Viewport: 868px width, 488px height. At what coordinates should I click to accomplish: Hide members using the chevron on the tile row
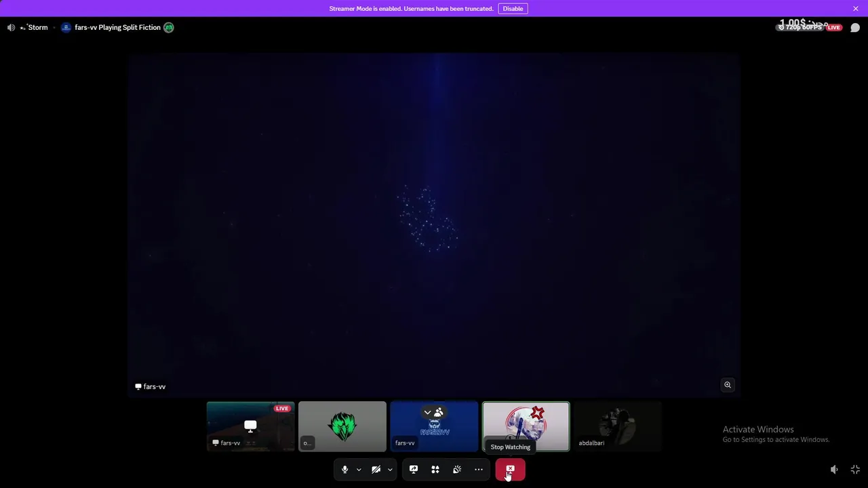tap(433, 412)
